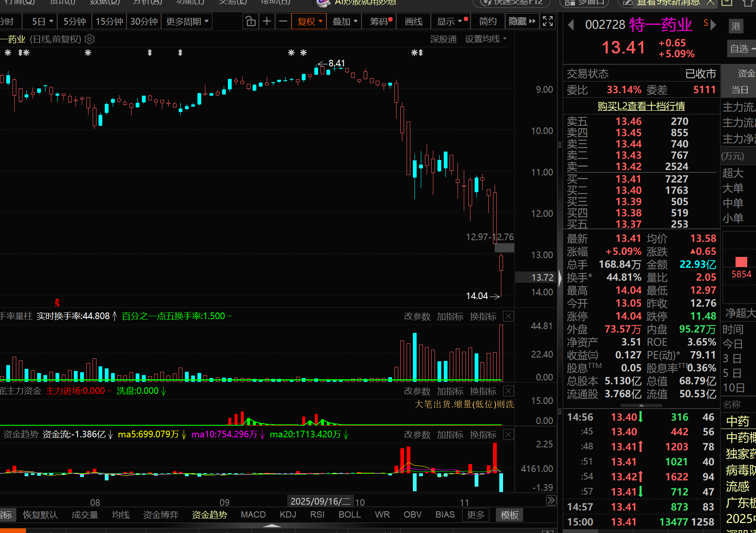
Task: Open the 复权 adjustment dropdown
Action: point(309,21)
